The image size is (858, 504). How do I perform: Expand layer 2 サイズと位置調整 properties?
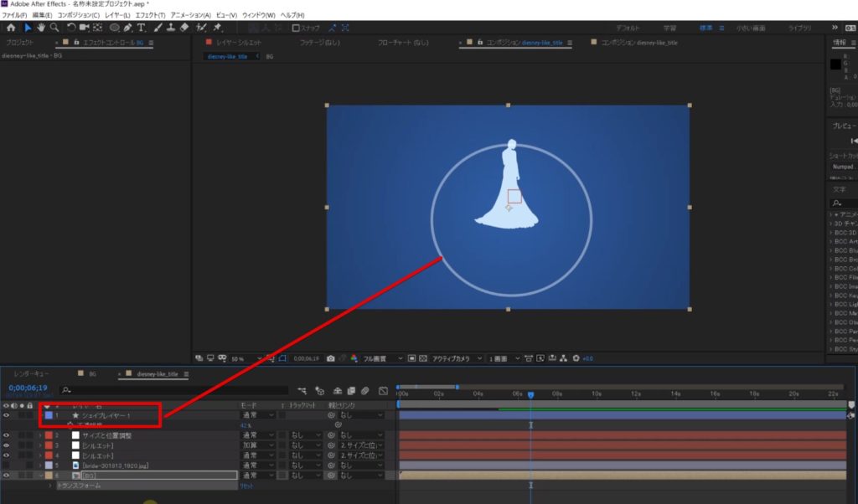click(40, 435)
